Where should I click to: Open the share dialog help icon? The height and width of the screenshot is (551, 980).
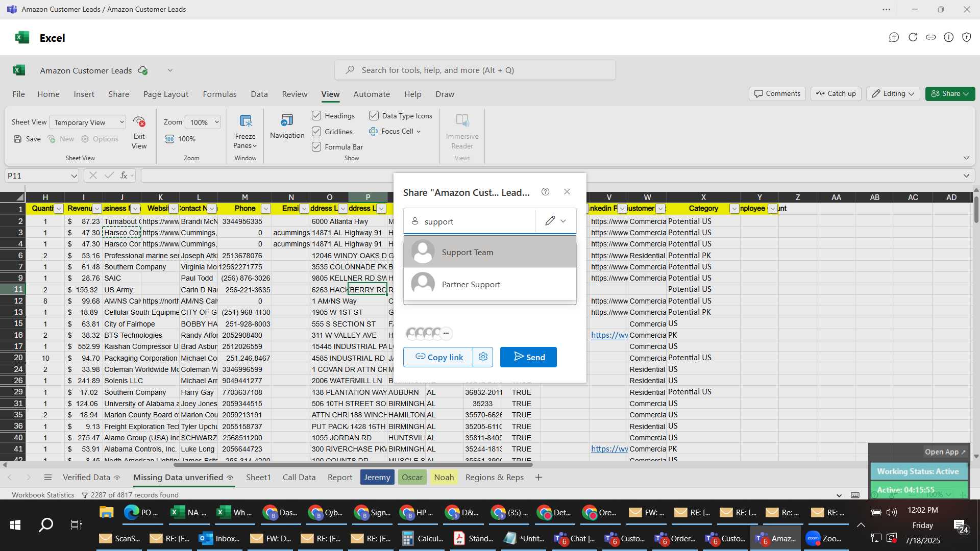click(x=545, y=192)
